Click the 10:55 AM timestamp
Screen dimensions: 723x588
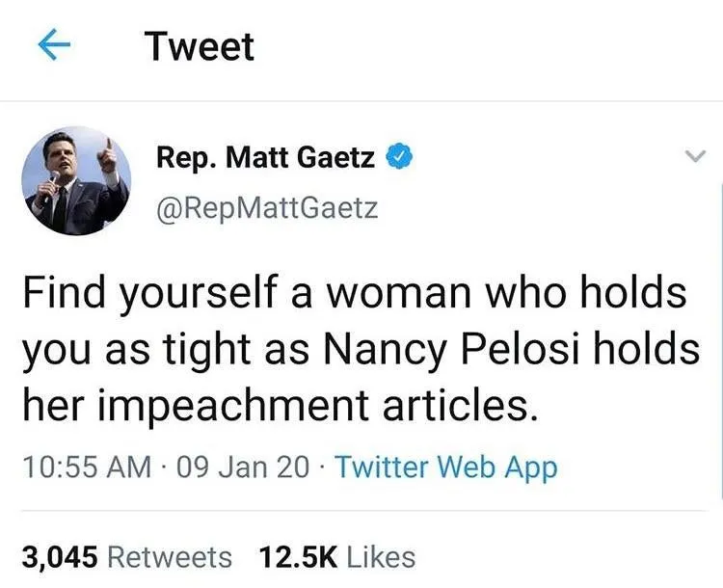[x=86, y=468]
